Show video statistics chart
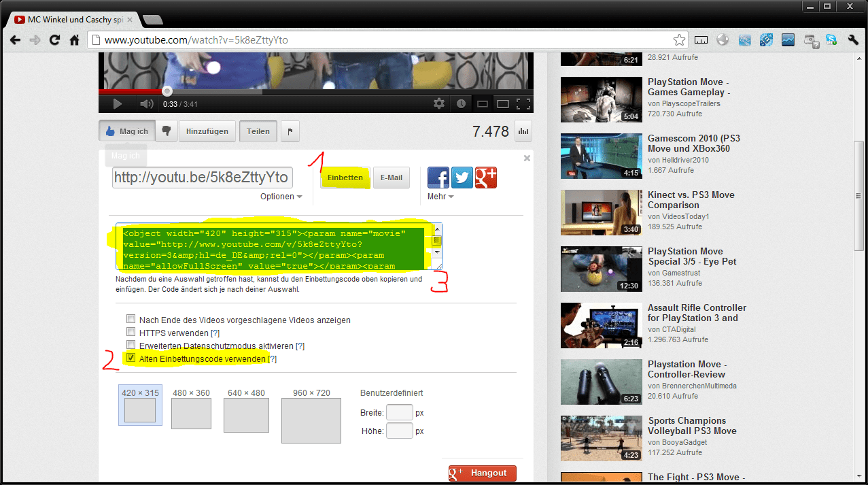868x485 pixels. click(523, 131)
